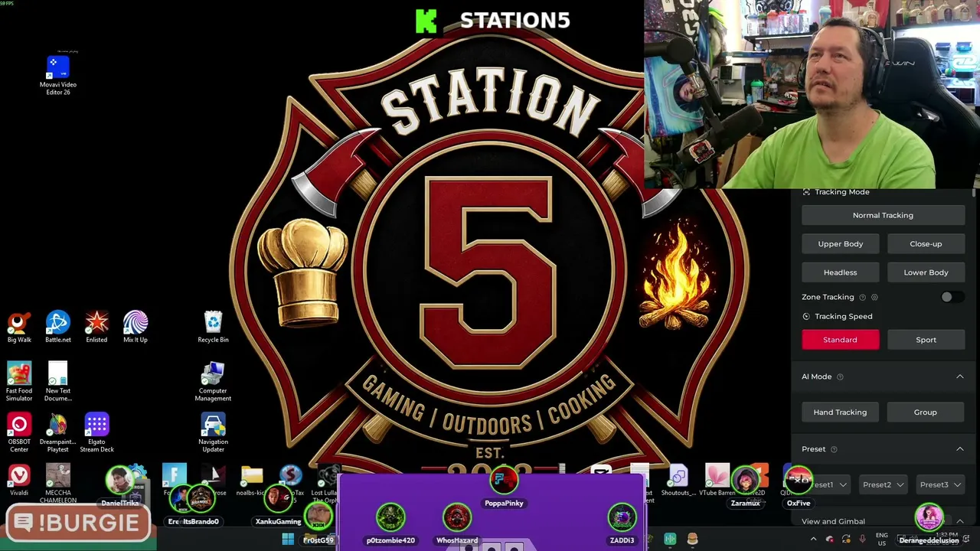Click the Tracking Speed label
This screenshot has height=551, width=980.
(x=843, y=316)
